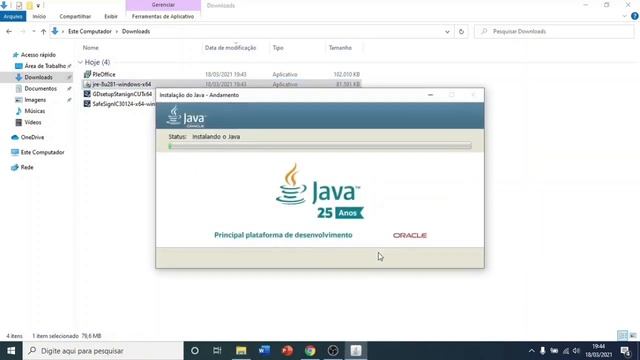Open the volume speaker tray icon
Image resolution: width=640 pixels, height=360 pixels.
coord(576,351)
